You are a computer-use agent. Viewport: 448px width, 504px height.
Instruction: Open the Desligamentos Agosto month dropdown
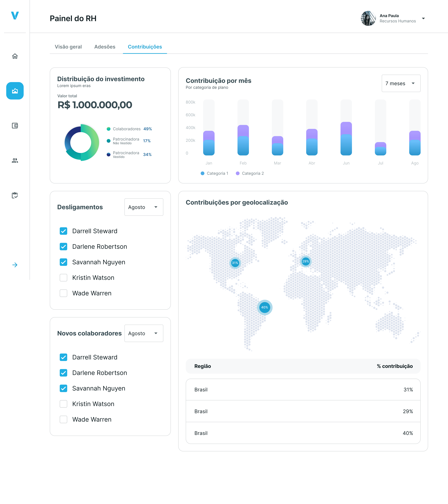(144, 207)
